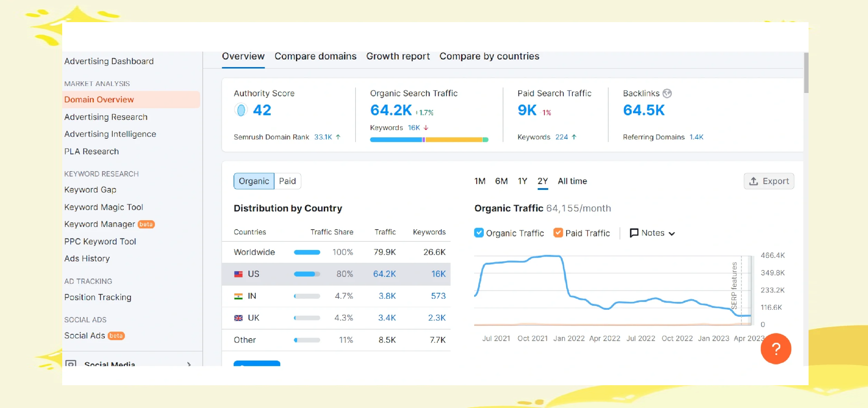Click the organic Keywords down arrow

(426, 128)
